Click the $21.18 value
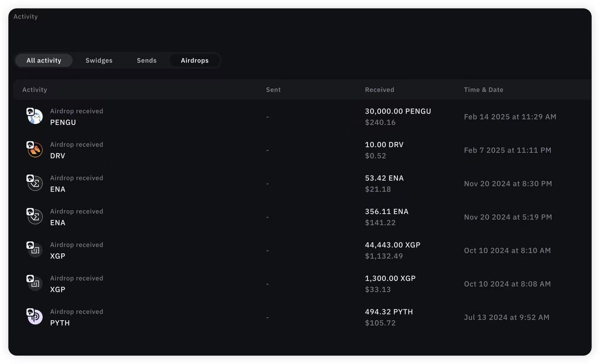600x364 pixels. click(x=378, y=189)
